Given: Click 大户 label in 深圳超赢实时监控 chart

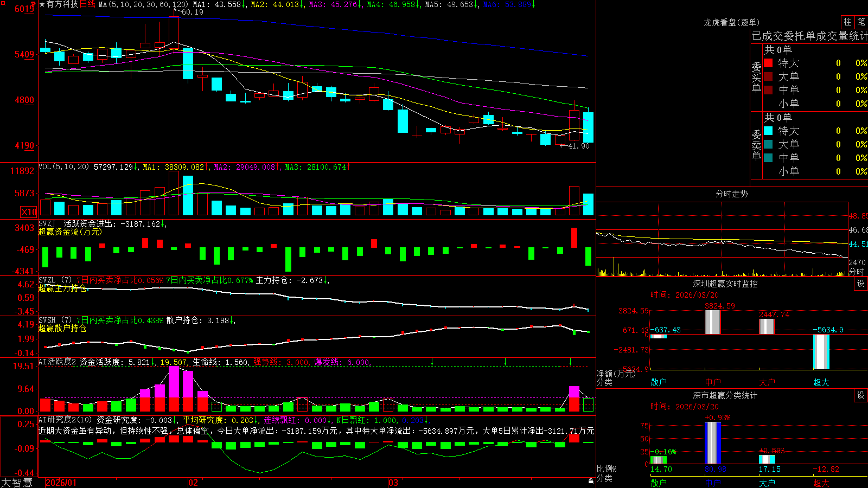Looking at the screenshot, I should point(767,382).
